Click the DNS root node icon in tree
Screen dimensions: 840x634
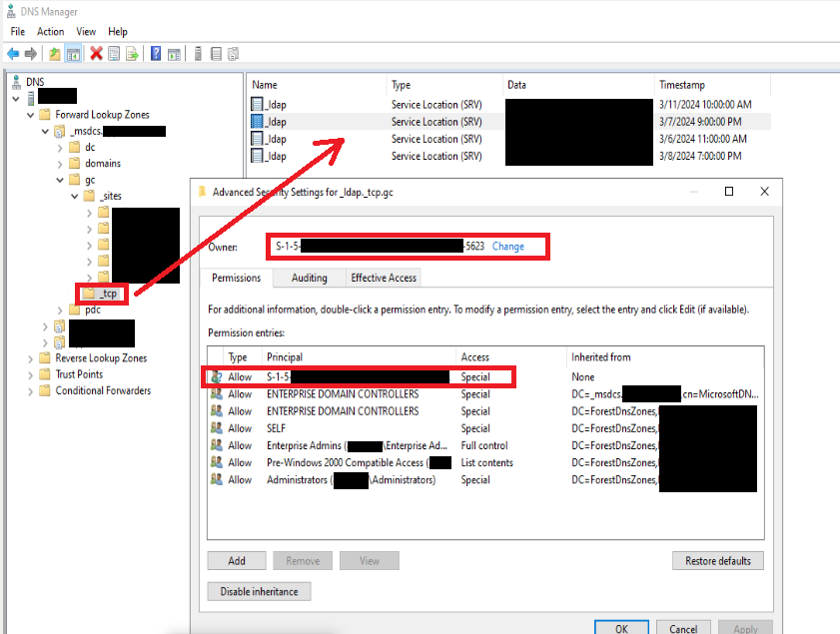(17, 82)
